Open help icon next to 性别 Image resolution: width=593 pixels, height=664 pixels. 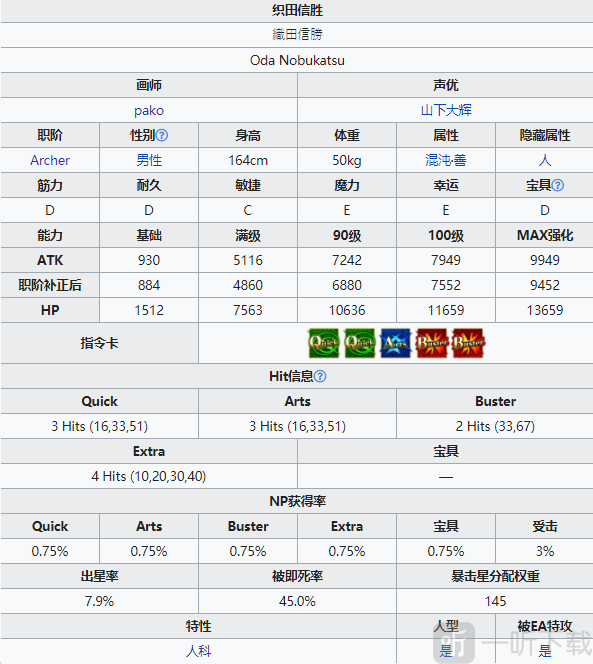pos(162,136)
